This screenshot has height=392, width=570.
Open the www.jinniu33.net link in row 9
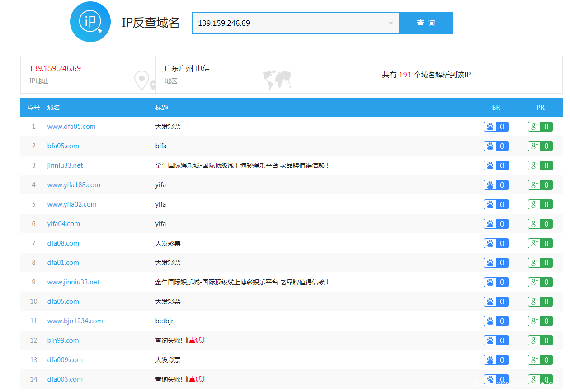(x=73, y=282)
